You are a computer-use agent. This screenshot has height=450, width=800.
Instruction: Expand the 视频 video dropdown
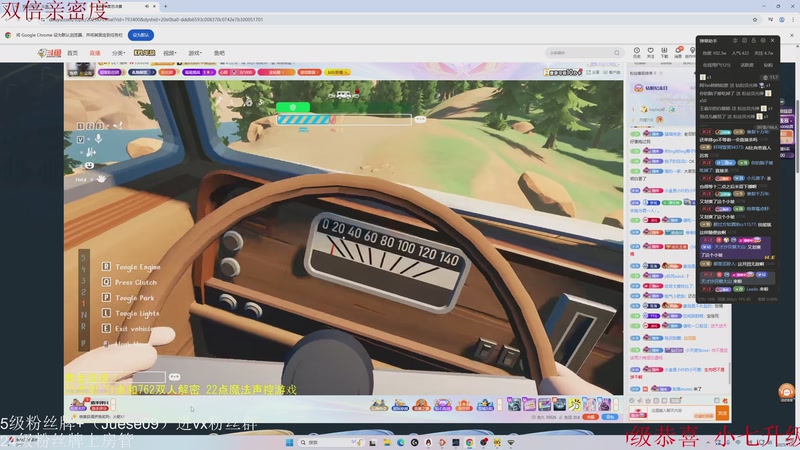coord(169,53)
